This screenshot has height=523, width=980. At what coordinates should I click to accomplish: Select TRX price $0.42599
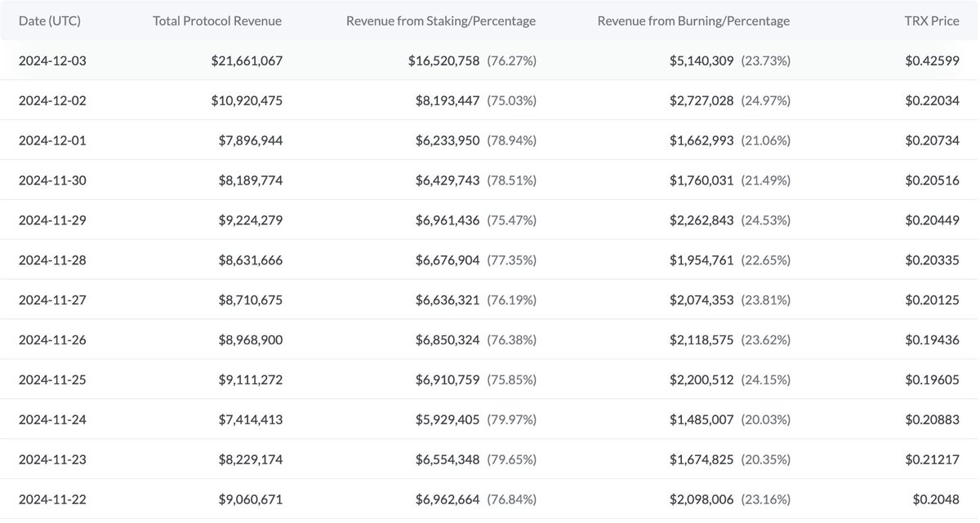(x=933, y=60)
